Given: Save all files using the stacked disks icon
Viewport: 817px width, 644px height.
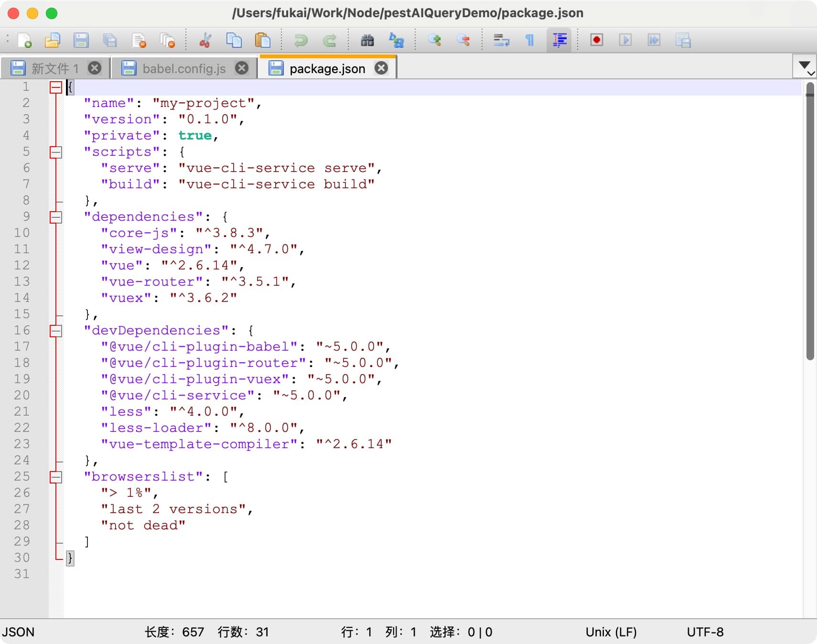Looking at the screenshot, I should pos(110,40).
